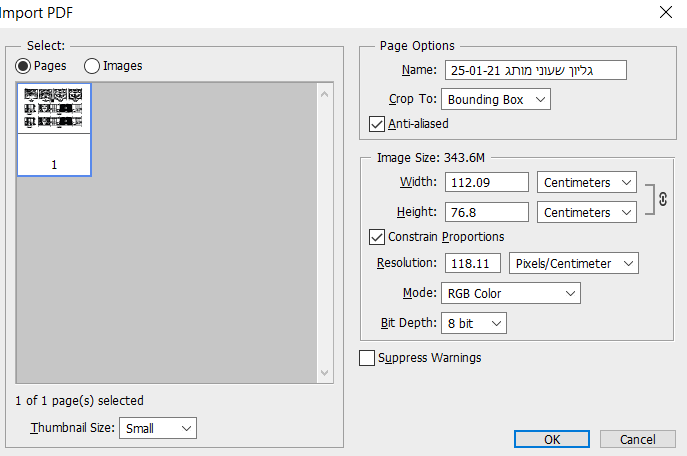Image resolution: width=687 pixels, height=456 pixels.
Task: Select the Pages radio button
Action: pyautogui.click(x=23, y=66)
